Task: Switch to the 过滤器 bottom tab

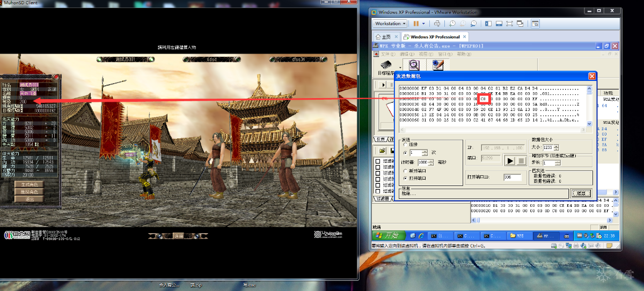Action: [382, 198]
